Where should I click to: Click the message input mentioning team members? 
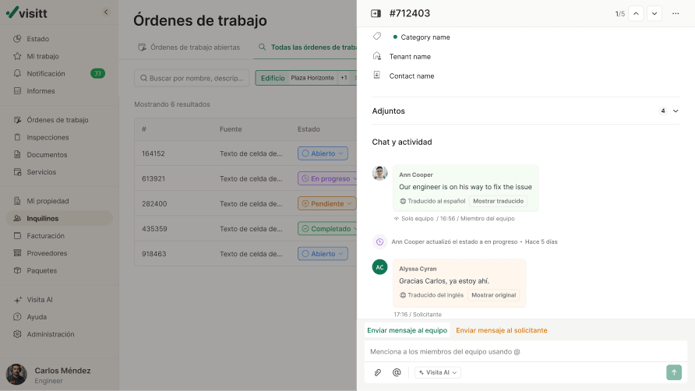tap(526, 352)
